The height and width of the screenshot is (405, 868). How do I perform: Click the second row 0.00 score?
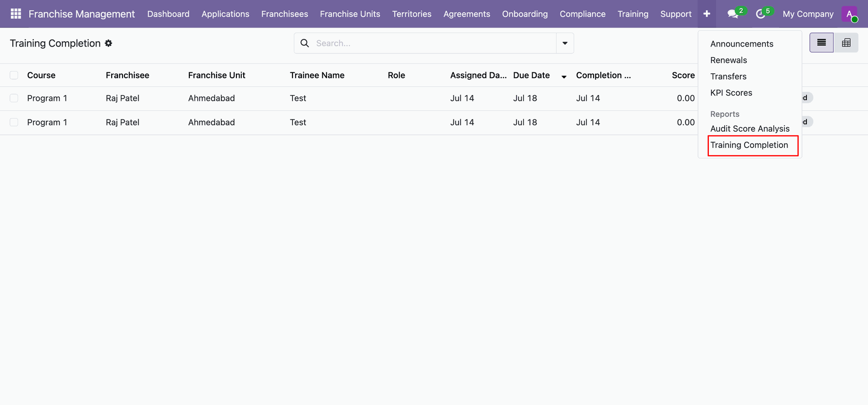(x=686, y=122)
